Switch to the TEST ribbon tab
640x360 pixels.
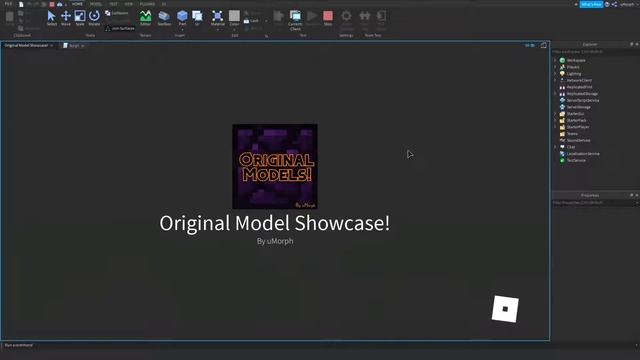click(113, 4)
